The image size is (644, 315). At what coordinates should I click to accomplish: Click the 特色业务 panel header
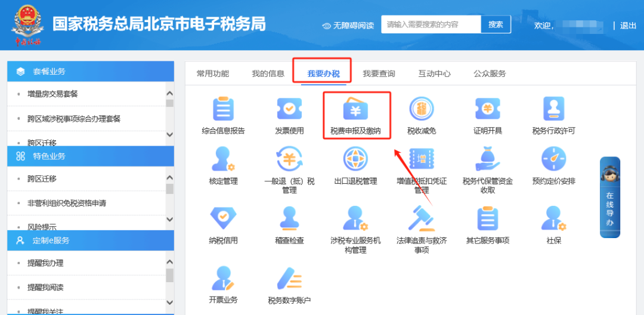point(91,156)
